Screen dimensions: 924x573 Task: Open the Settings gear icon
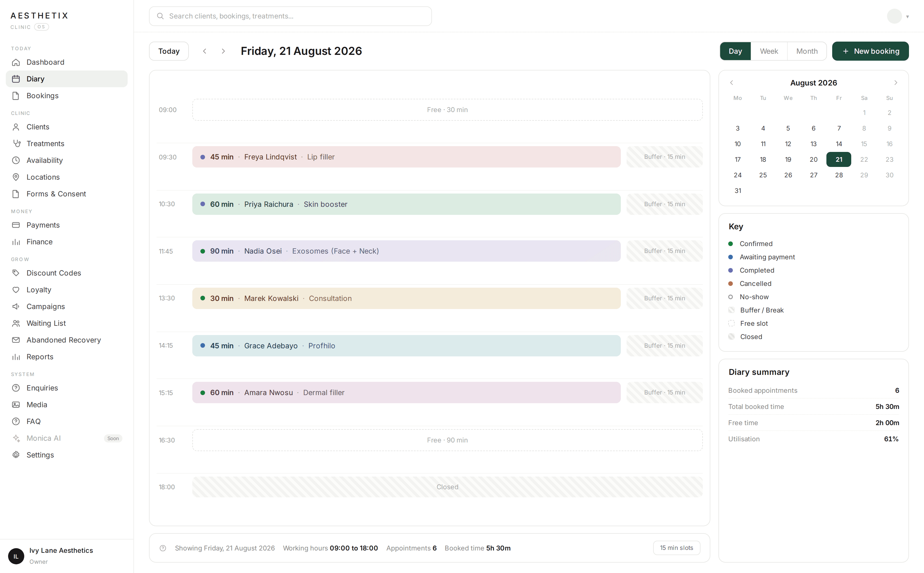(16, 455)
